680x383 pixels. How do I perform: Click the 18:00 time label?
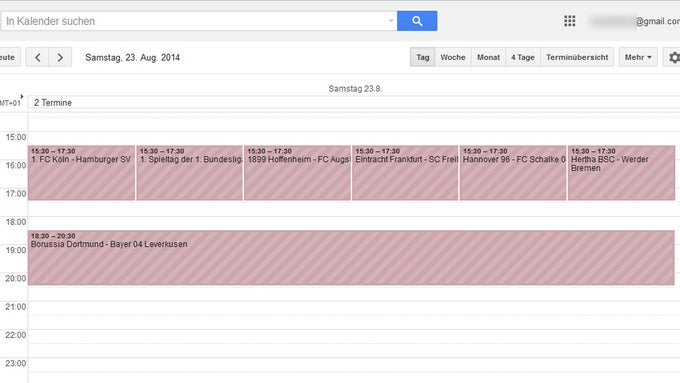click(x=16, y=222)
